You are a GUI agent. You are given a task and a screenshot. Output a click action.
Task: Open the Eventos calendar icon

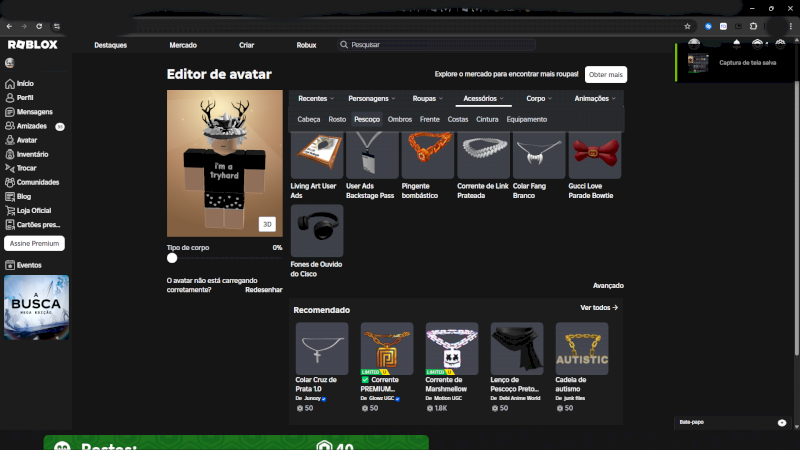[x=10, y=265]
